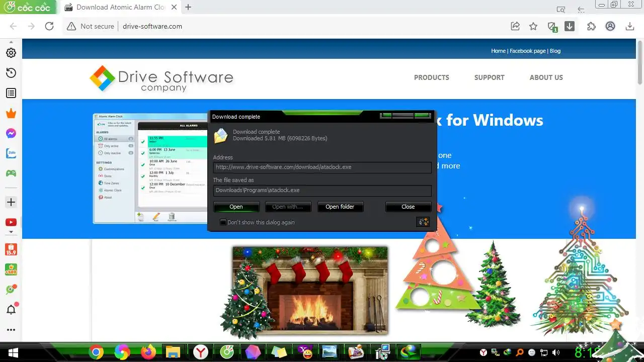Click the orange crown icon in sidebar
644x362 pixels.
11,113
